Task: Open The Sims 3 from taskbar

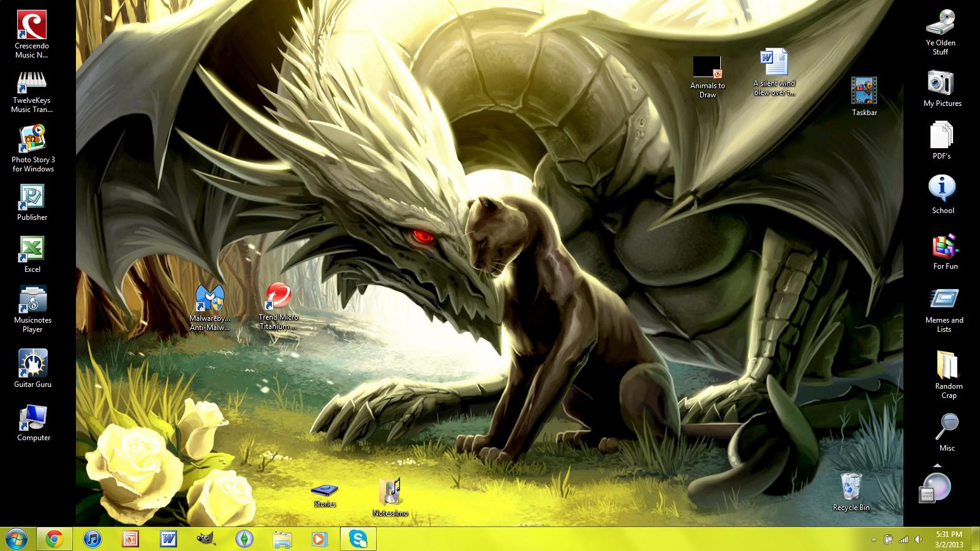Action: pos(244,539)
